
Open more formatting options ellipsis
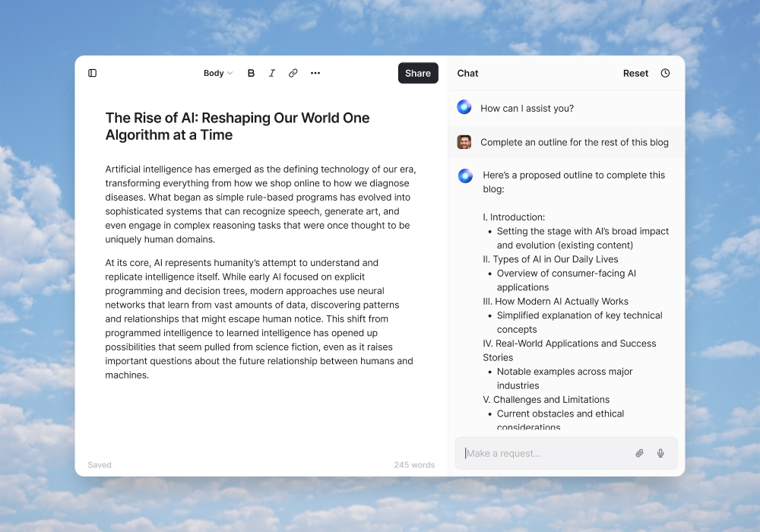315,73
